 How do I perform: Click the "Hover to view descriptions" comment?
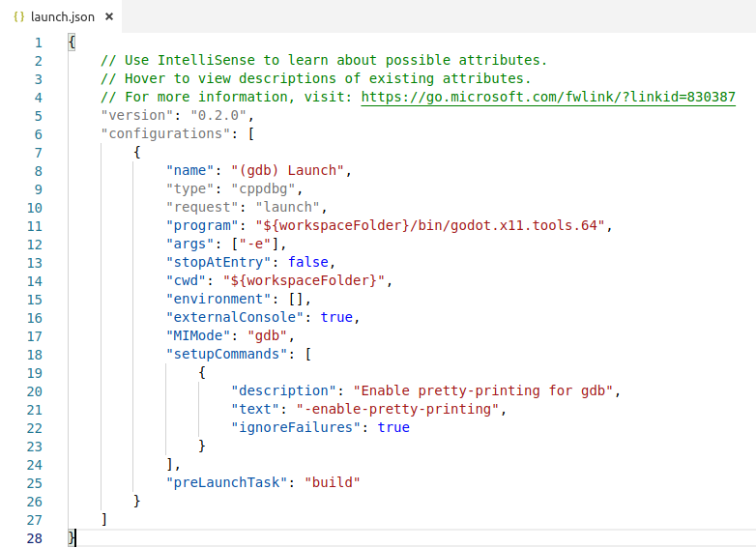click(316, 78)
